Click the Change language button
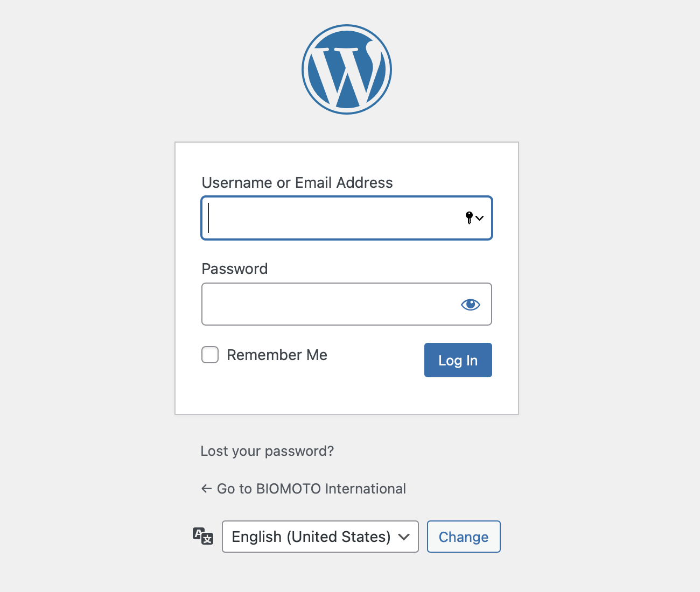The width and height of the screenshot is (700, 592). point(464,537)
